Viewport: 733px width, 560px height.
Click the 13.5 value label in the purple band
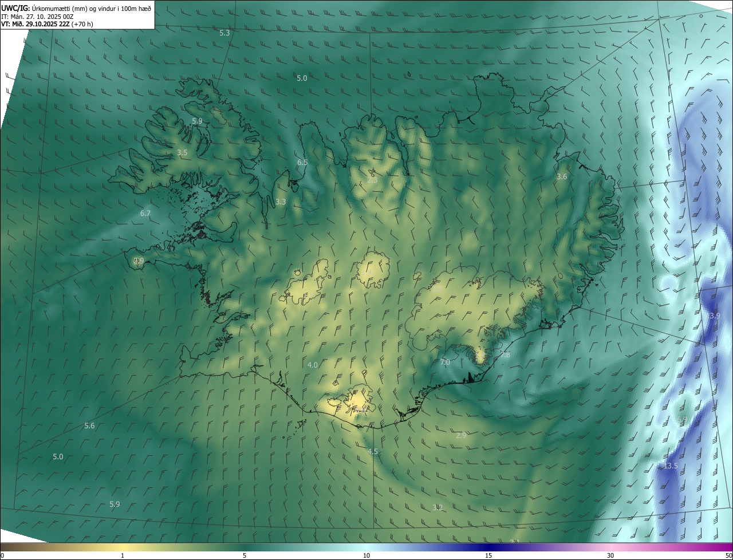tap(671, 466)
